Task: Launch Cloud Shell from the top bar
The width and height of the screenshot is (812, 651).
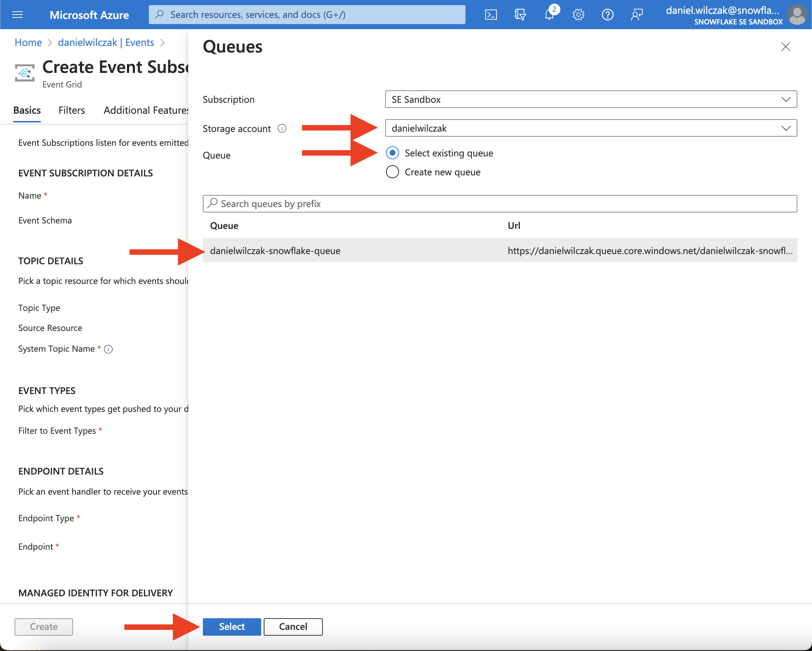Action: [491, 15]
